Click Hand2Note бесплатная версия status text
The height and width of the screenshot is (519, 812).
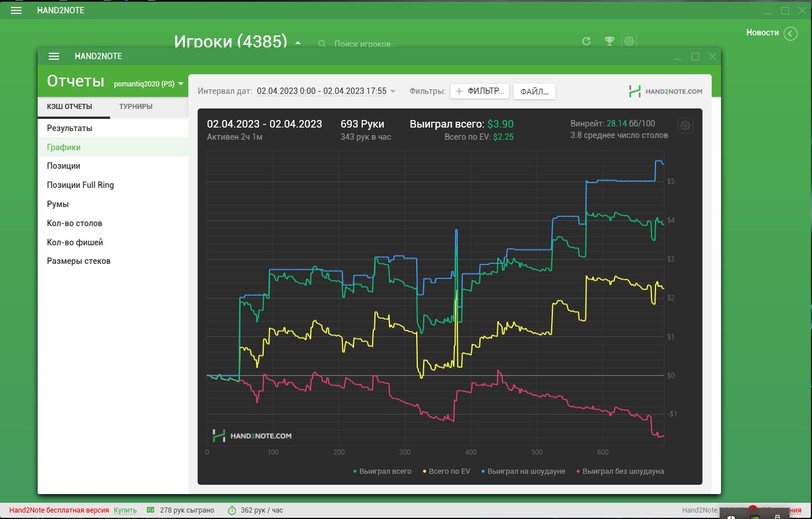coord(59,510)
